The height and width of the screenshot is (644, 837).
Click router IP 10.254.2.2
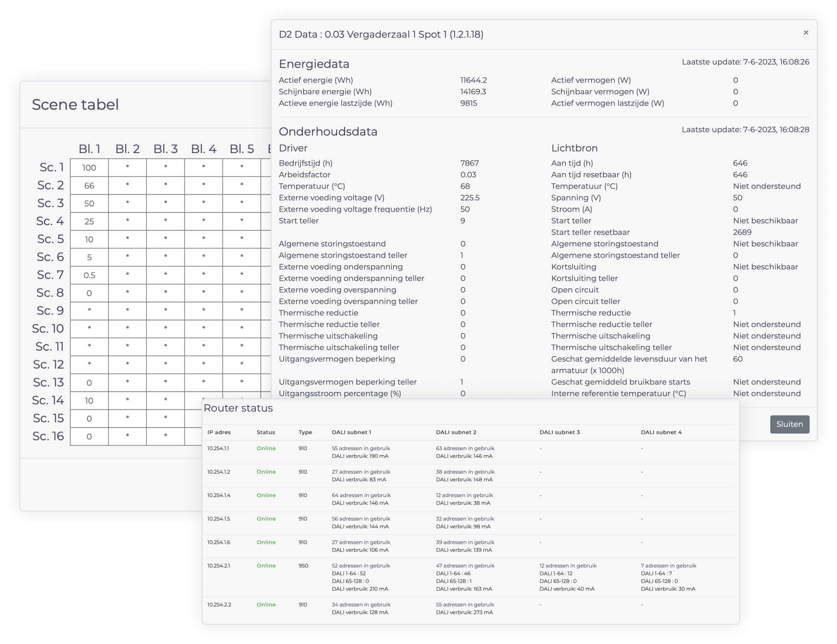[219, 605]
